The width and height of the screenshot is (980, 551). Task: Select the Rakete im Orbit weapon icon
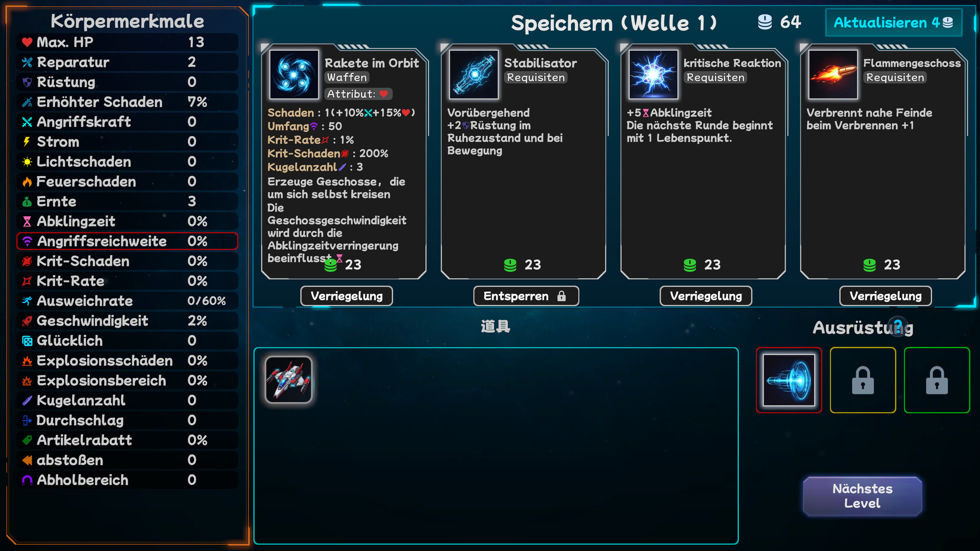point(294,74)
